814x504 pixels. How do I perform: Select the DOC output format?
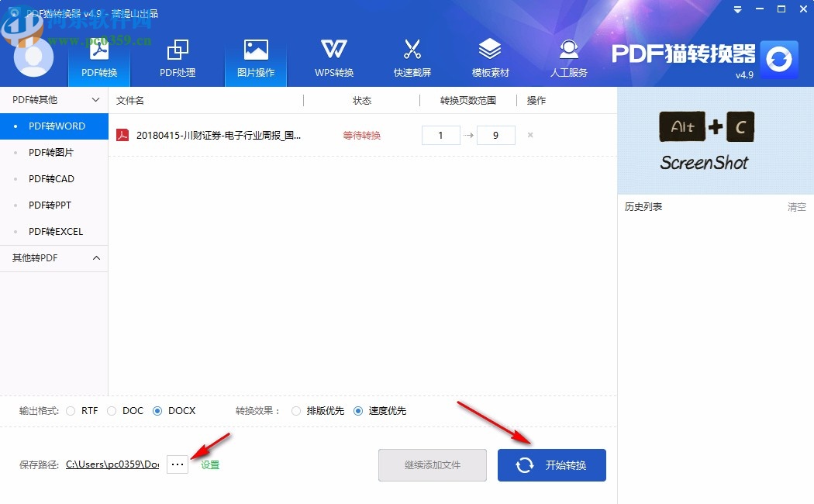112,411
